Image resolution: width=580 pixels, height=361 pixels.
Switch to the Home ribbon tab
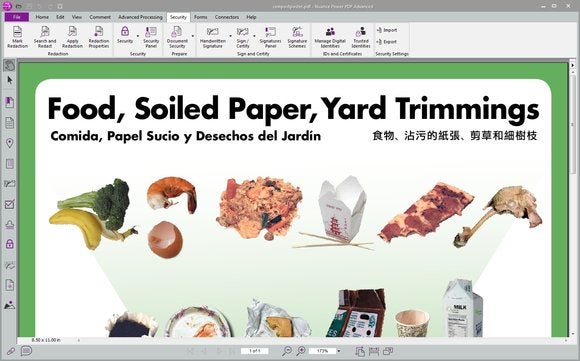(42, 17)
